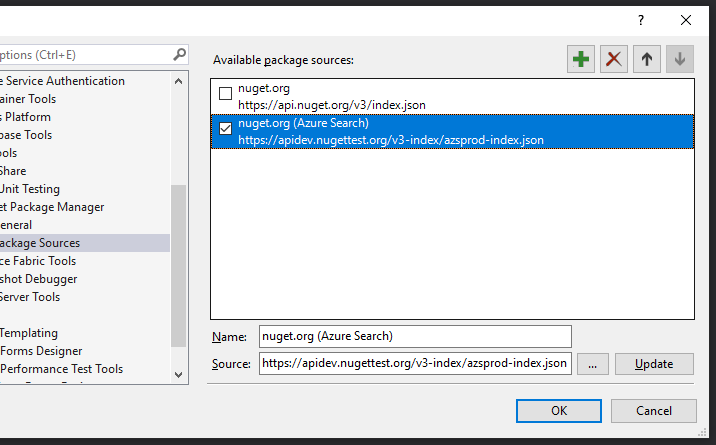Browse for source with the ellipsis button
Viewport: 716px width, 445px height.
click(593, 364)
